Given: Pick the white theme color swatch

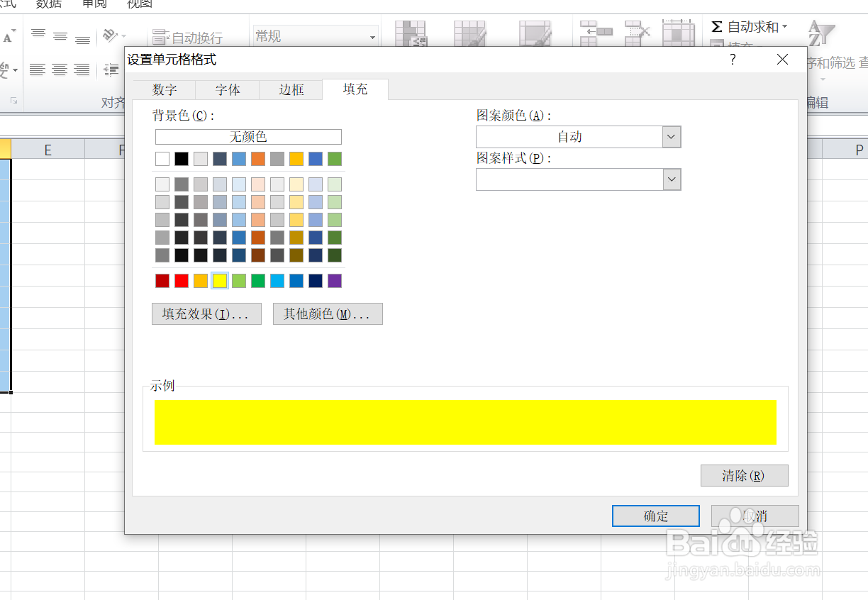Looking at the screenshot, I should 162,159.
